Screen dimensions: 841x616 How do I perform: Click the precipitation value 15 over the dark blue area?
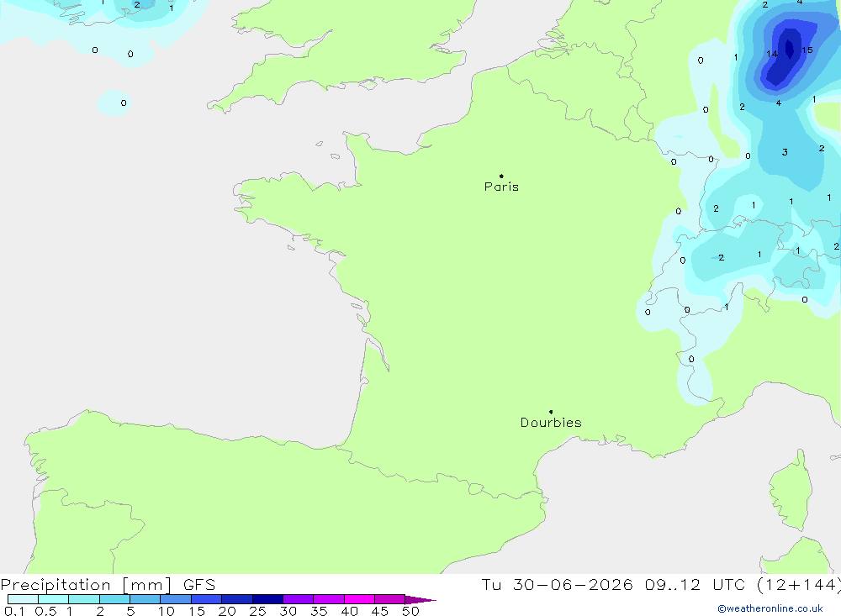click(x=807, y=50)
